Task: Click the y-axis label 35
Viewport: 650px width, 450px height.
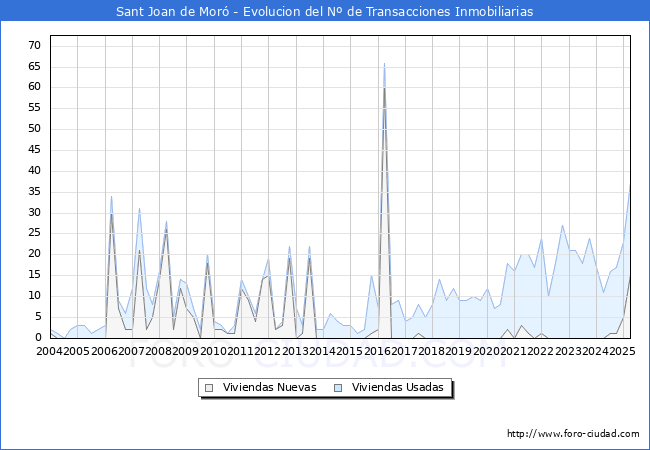Action: tap(35, 191)
